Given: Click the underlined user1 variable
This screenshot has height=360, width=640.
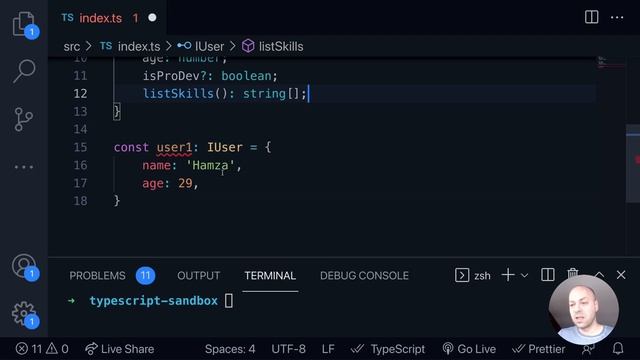Looking at the screenshot, I should point(174,147).
